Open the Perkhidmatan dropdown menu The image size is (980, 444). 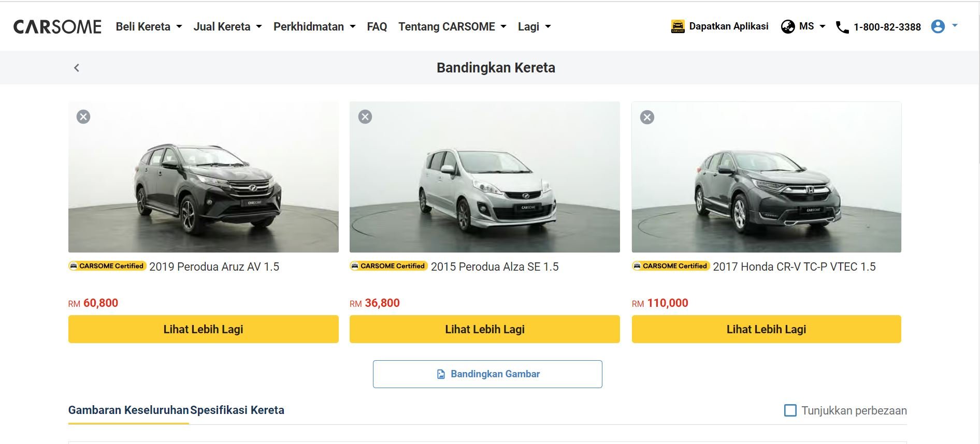click(x=314, y=27)
